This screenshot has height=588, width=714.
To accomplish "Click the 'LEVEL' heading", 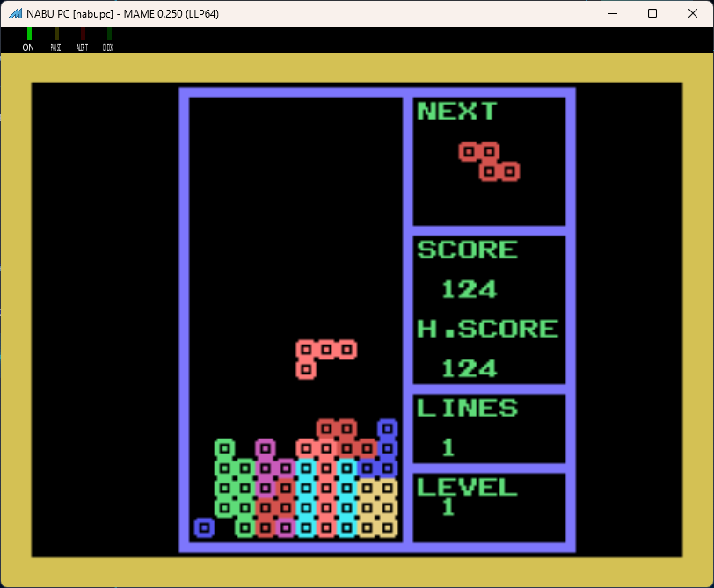I will (x=467, y=487).
